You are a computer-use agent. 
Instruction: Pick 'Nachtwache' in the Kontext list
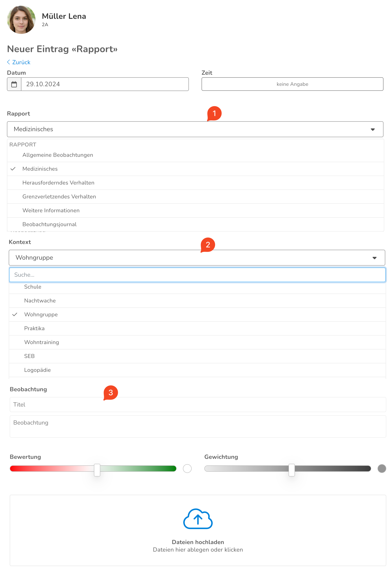40,300
